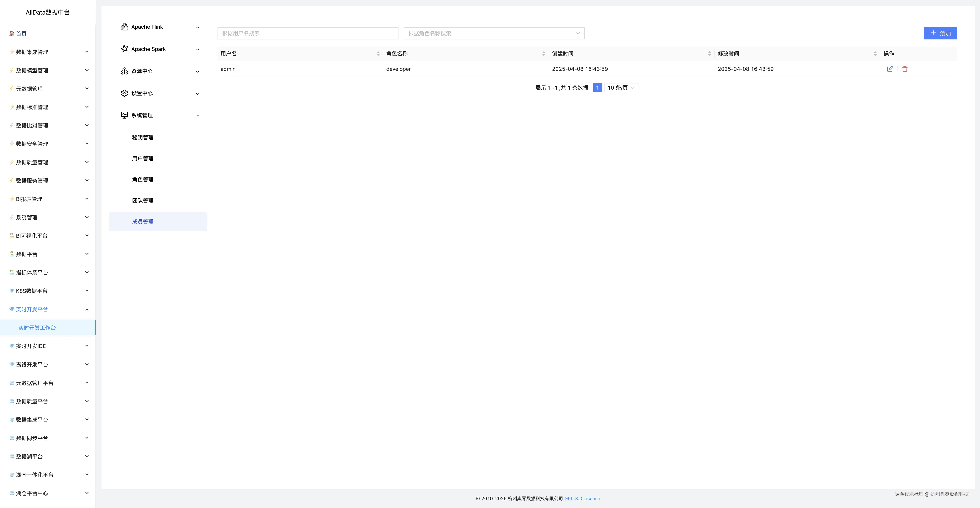
Task: Select 角色管理 in system menu
Action: (143, 180)
